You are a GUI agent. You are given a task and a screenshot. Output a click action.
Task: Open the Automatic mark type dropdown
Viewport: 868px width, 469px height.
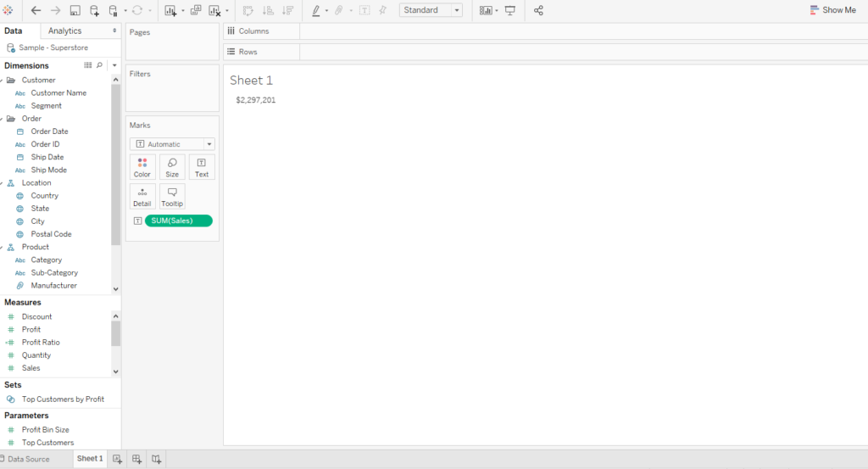[x=172, y=144]
